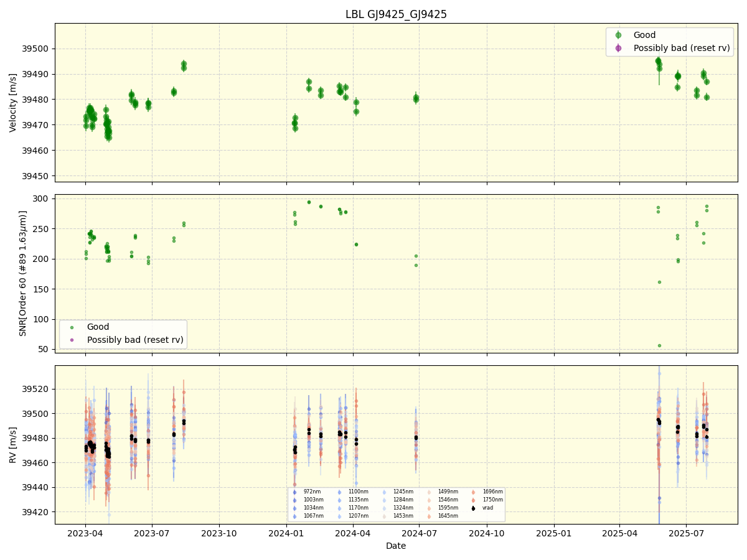Screen dimensions: 747x560
Task: Click the 2025-04 date tick label
Action: 620,533
